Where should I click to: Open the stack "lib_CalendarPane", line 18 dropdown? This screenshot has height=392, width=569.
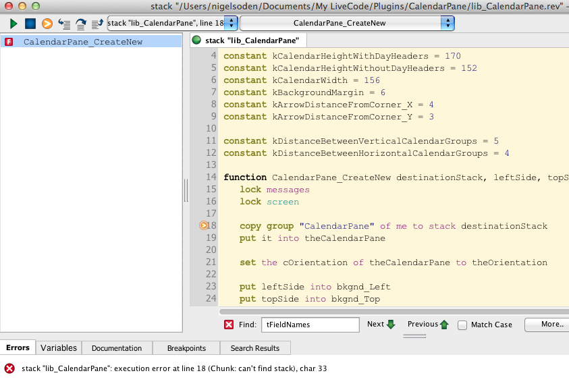point(172,24)
